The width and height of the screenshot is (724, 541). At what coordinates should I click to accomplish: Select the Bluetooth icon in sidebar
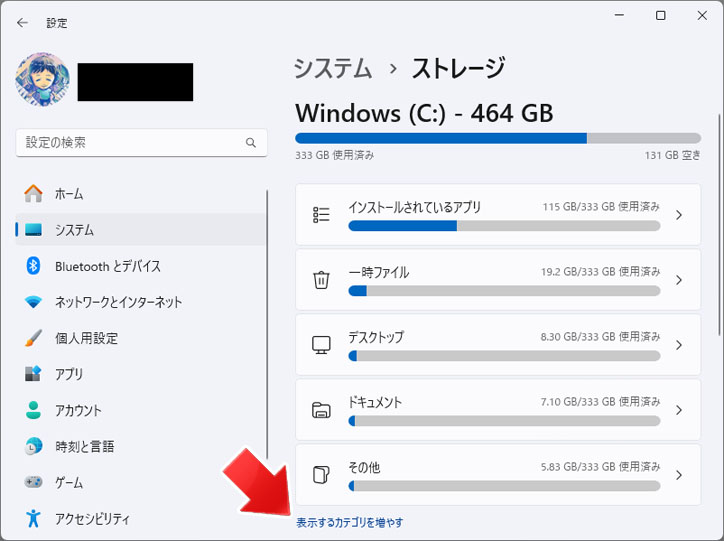coord(33,266)
